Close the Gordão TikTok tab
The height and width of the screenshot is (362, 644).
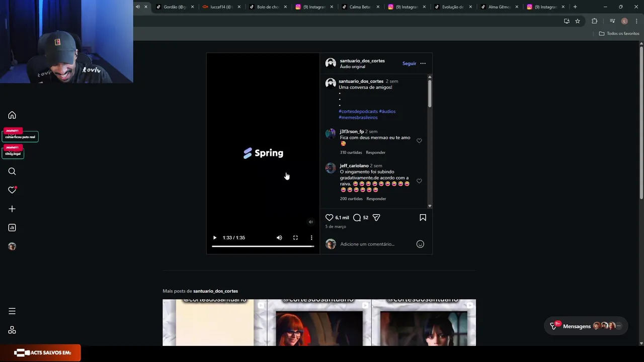point(192,7)
